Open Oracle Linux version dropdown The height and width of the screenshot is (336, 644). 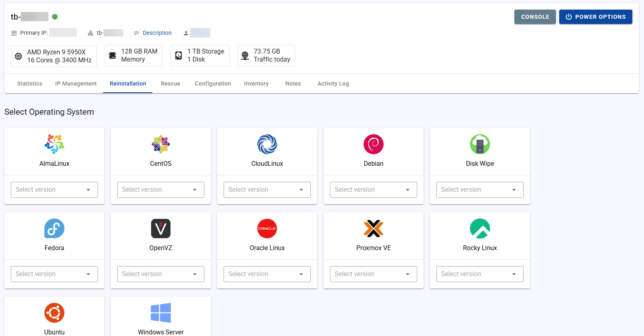click(267, 274)
